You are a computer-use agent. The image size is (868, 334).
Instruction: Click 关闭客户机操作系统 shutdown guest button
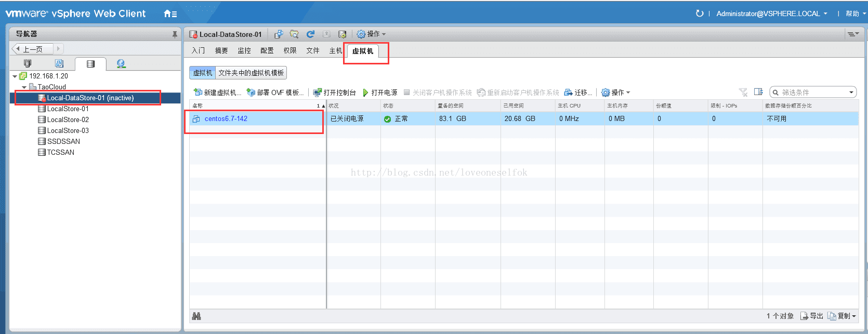438,92
